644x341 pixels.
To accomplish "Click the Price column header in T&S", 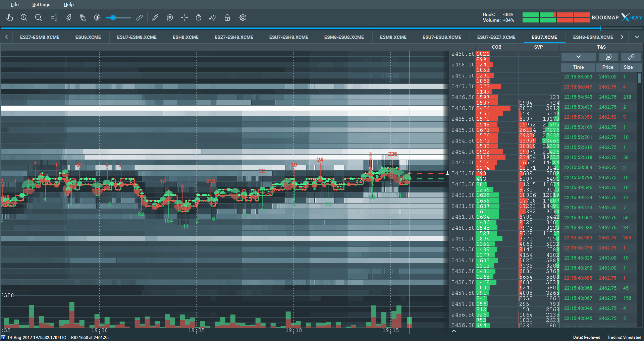I will click(x=607, y=67).
